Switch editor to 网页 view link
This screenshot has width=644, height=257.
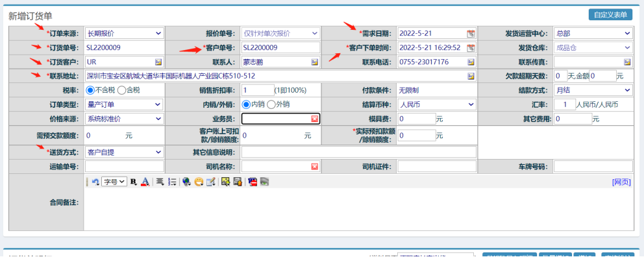[x=621, y=182]
